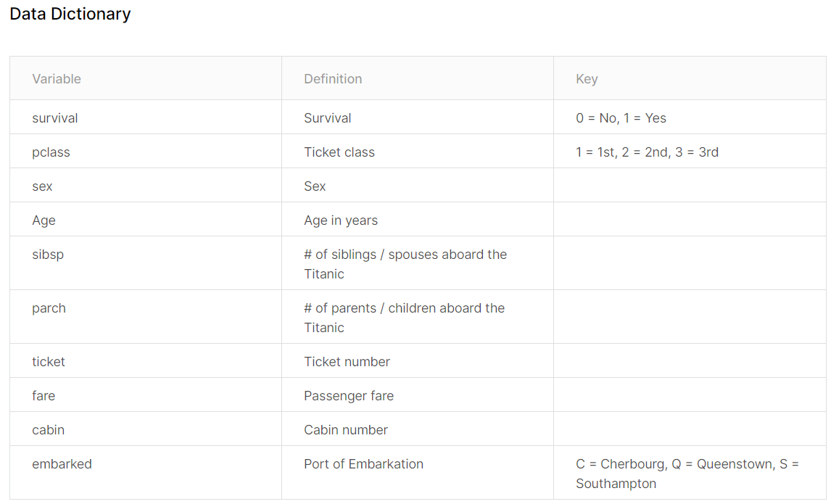Image resolution: width=831 pixels, height=504 pixels.
Task: Click the Port of Embarkation definition
Action: pos(363,464)
